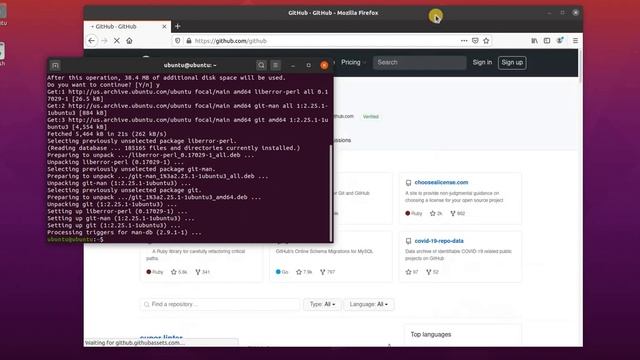View stargazers of the Go schema migration repo

(304, 272)
